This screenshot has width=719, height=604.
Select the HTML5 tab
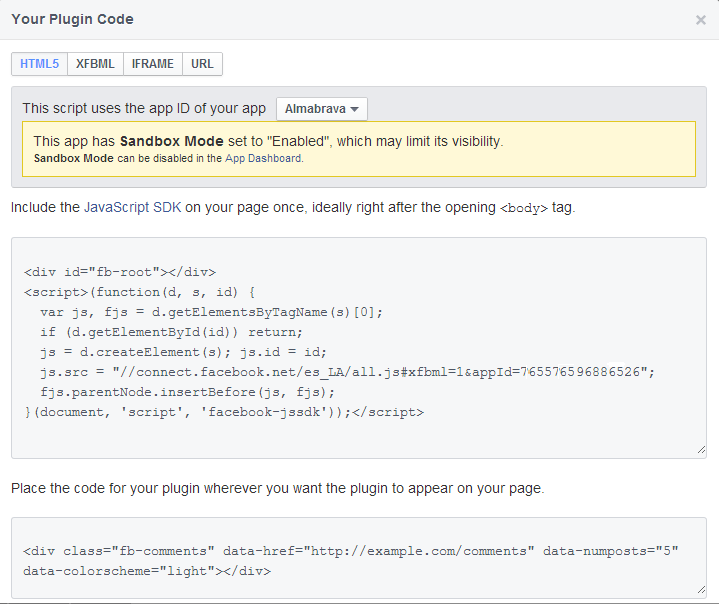tap(39, 64)
